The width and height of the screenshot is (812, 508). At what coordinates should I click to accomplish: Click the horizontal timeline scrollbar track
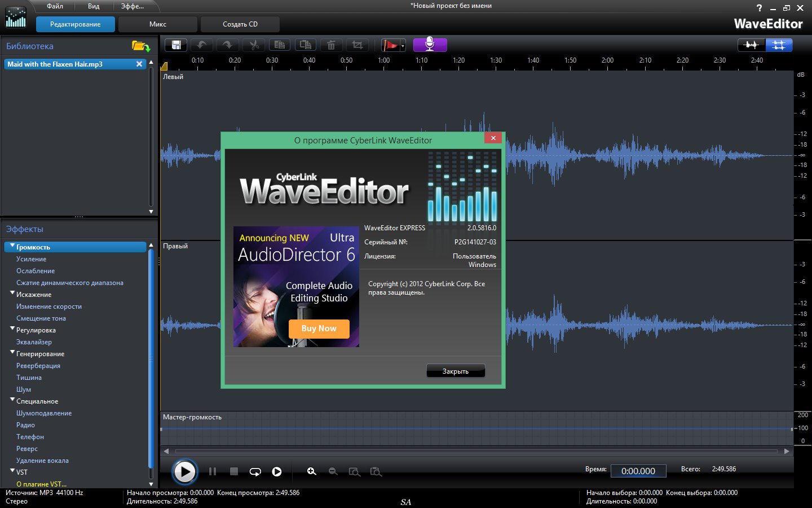[x=476, y=451]
